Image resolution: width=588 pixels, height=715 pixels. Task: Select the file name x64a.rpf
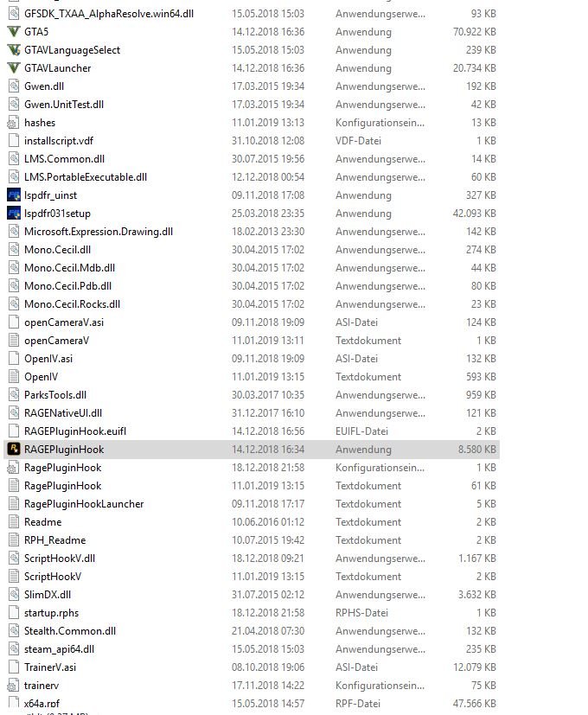(x=42, y=704)
